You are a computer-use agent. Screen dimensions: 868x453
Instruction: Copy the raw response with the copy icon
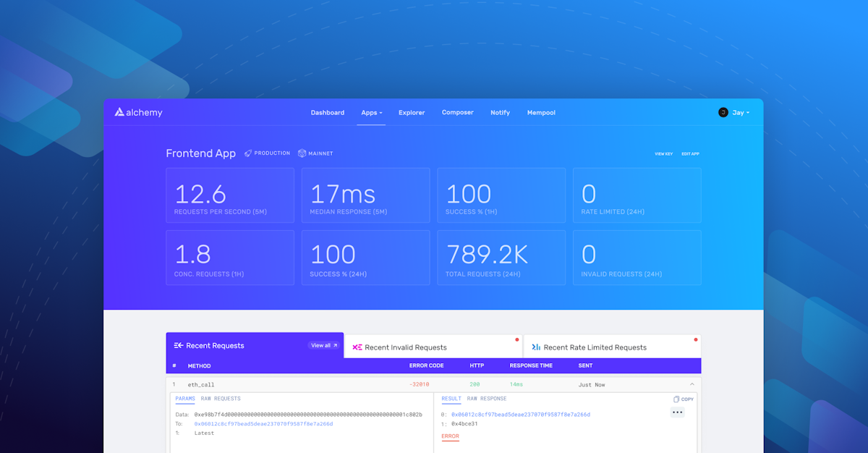[x=676, y=399]
